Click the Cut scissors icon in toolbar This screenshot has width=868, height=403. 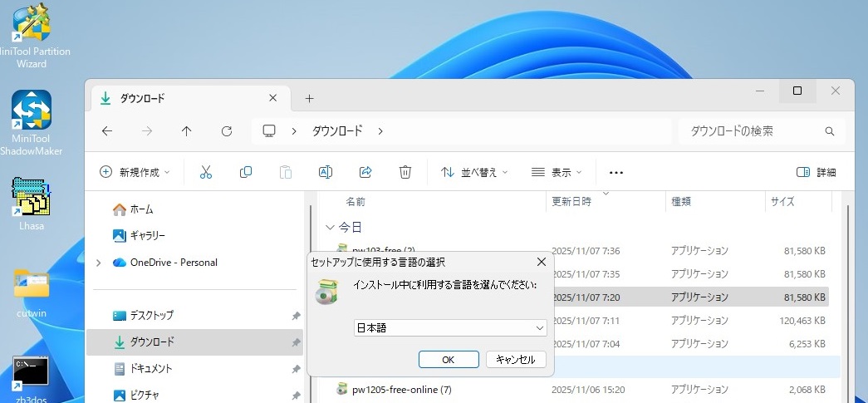tap(206, 172)
